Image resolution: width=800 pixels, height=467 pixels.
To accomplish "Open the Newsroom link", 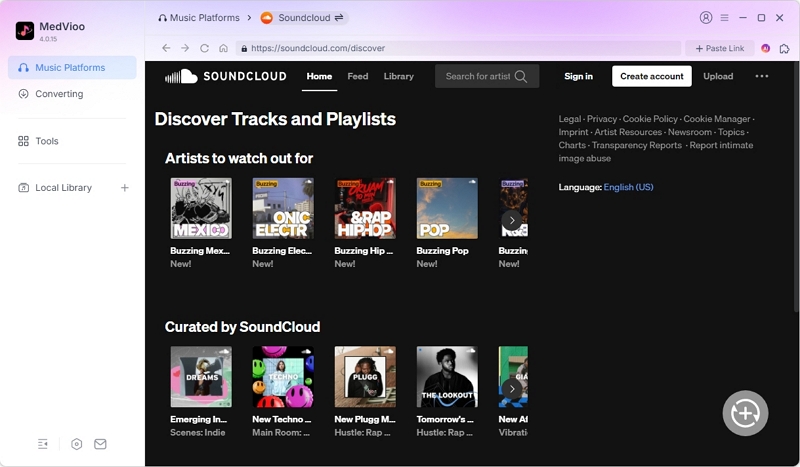I will 690,132.
